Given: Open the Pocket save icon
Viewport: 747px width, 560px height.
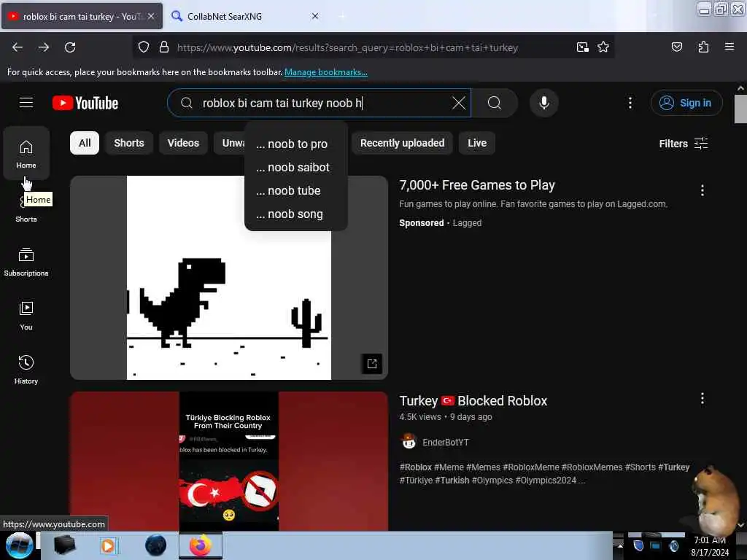Looking at the screenshot, I should (x=676, y=47).
